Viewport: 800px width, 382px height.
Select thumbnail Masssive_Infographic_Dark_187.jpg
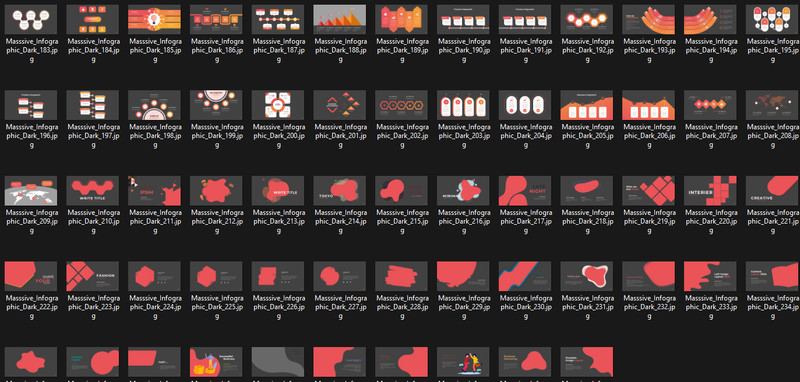(278, 20)
